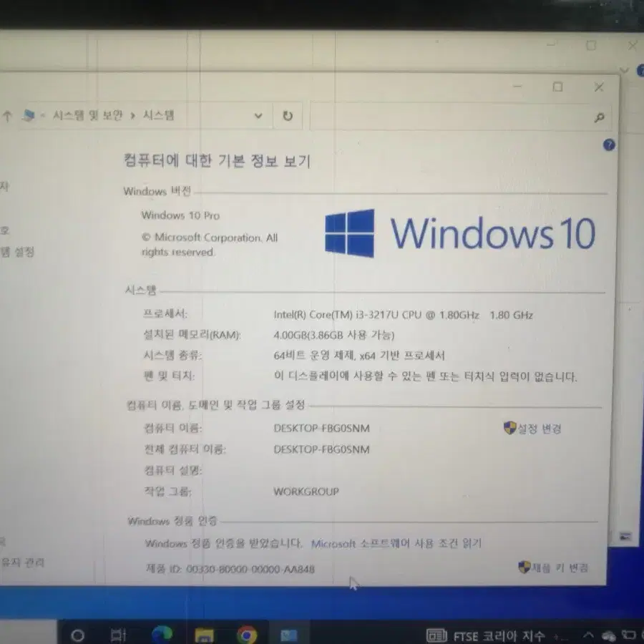
Task: Click the 작업 그룹 label
Action: coord(167,491)
